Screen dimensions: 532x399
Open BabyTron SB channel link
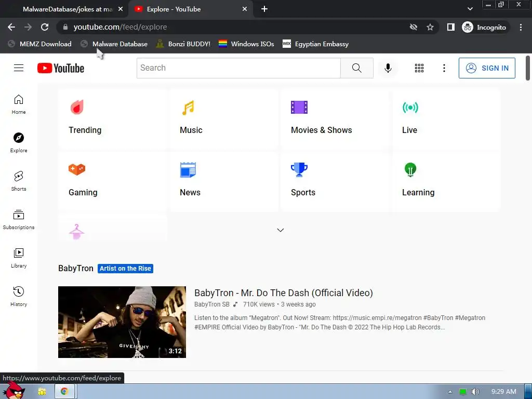[x=212, y=304]
